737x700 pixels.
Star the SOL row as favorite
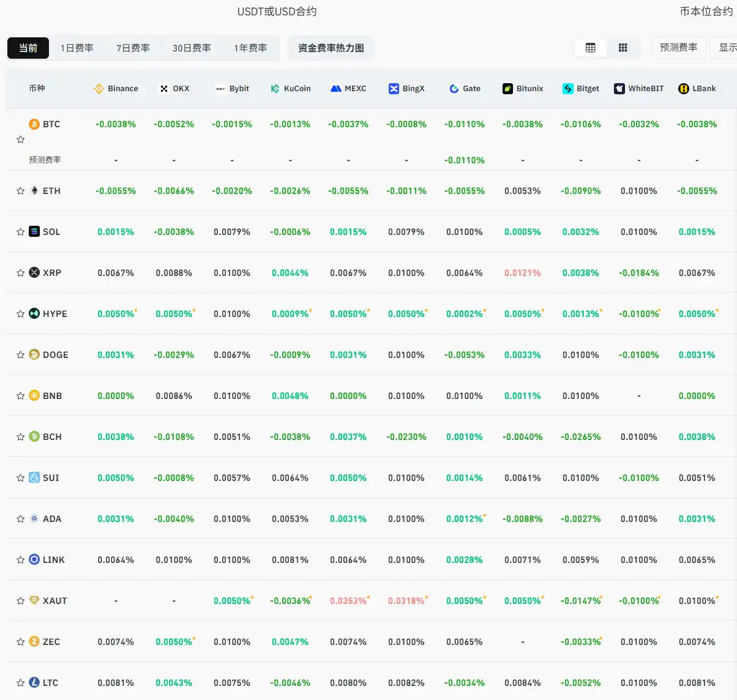[x=20, y=232]
